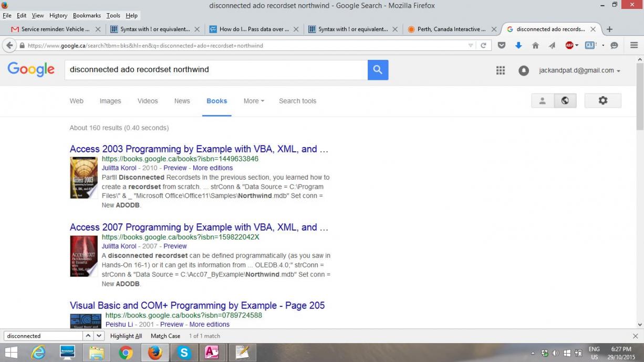Open the Adblock Plus dropdown arrow
Viewport: 644px width, 362px height.
[577, 46]
